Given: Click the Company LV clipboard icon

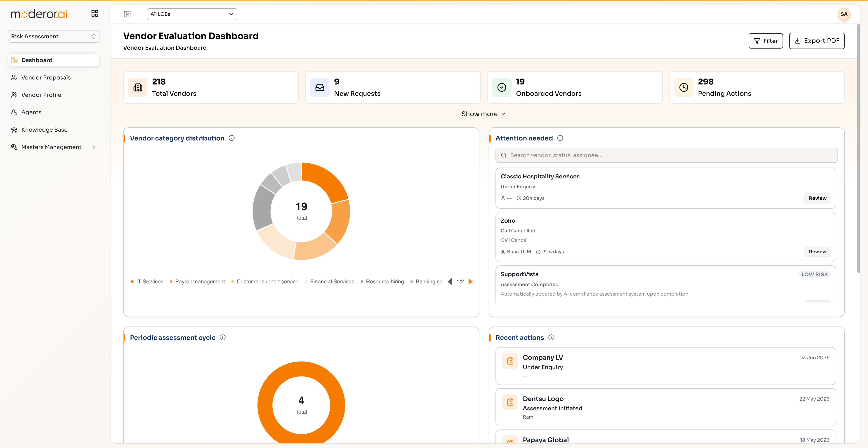Looking at the screenshot, I should click(510, 361).
